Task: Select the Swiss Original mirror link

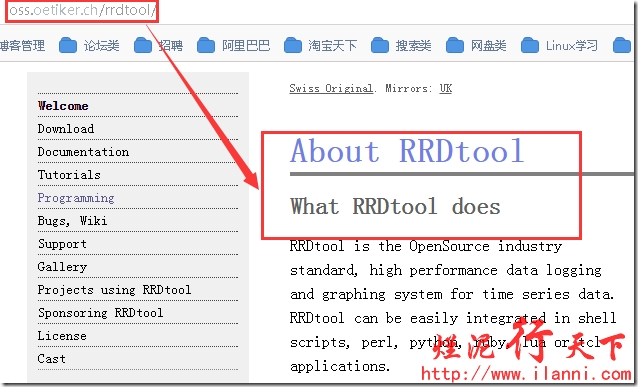Action: coord(331,88)
